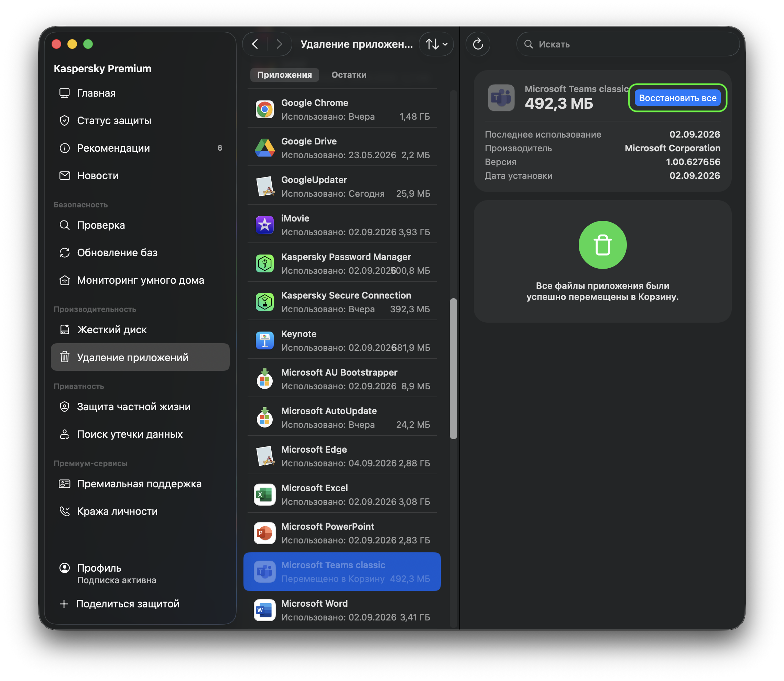Select Microsoft Teams classic highlighted row
Viewport: 784px width, 681px height.
(342, 572)
